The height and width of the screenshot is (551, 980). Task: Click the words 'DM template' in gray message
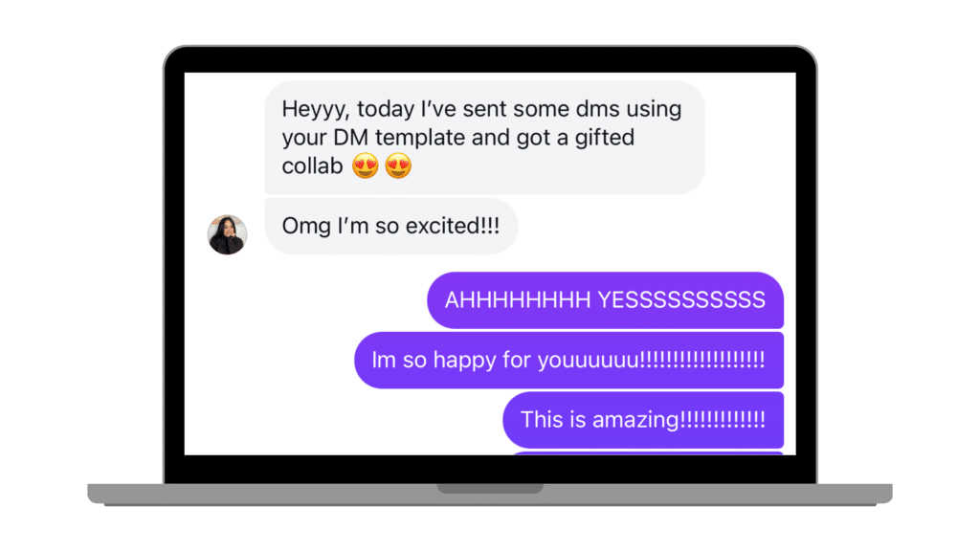(x=399, y=138)
